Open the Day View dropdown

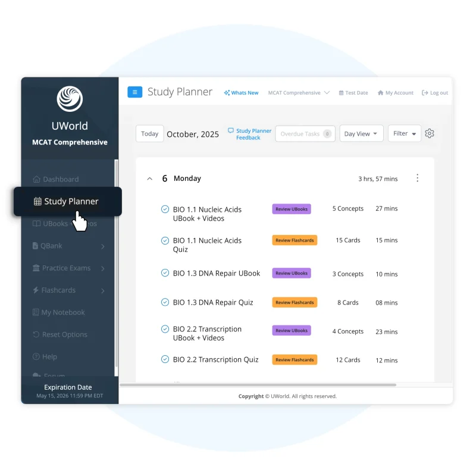click(361, 133)
